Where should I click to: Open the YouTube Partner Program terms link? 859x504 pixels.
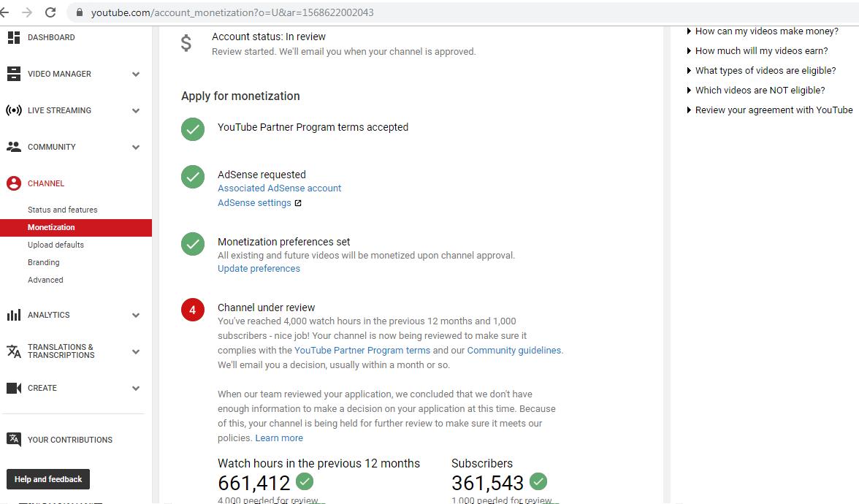click(362, 351)
